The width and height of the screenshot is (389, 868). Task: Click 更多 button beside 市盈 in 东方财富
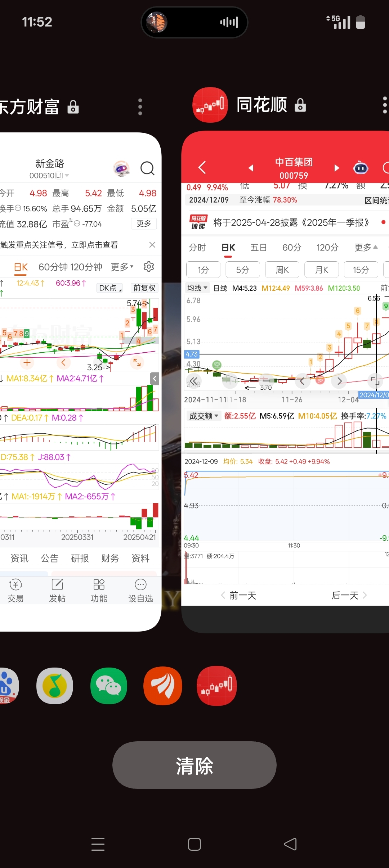coord(144,223)
